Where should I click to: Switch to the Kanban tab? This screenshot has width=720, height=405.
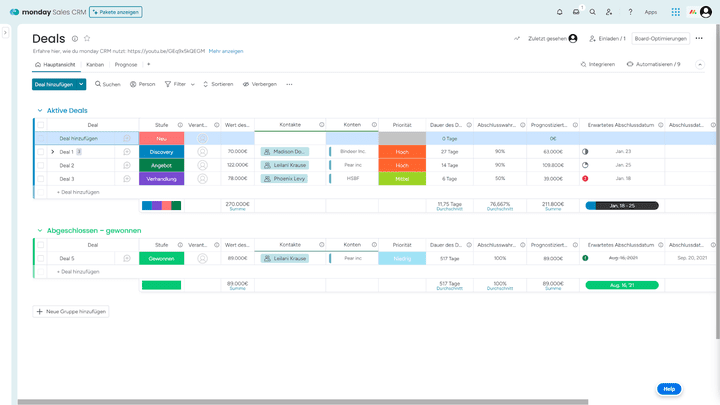point(95,64)
